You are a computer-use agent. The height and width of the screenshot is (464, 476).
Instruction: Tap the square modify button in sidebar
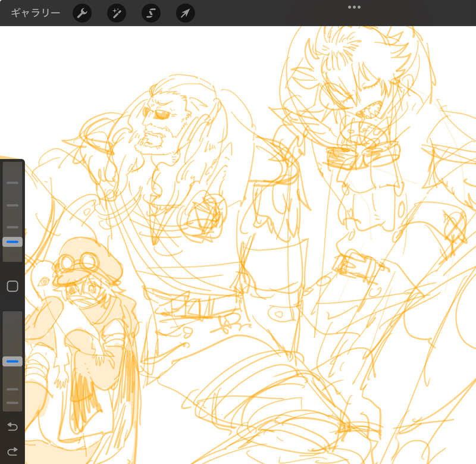[12, 286]
